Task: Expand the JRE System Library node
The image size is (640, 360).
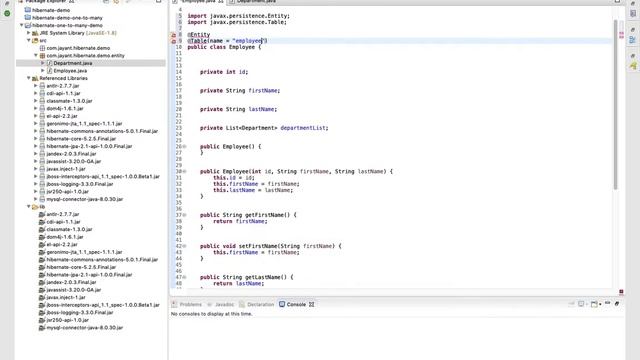Action: 29,33
